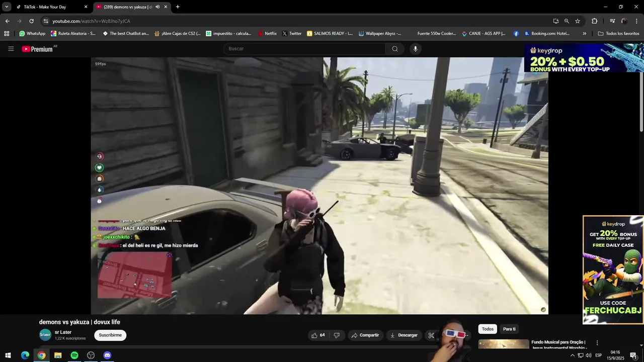This screenshot has width=644, height=362.
Task: View site information icon in address bar
Action: point(46,21)
